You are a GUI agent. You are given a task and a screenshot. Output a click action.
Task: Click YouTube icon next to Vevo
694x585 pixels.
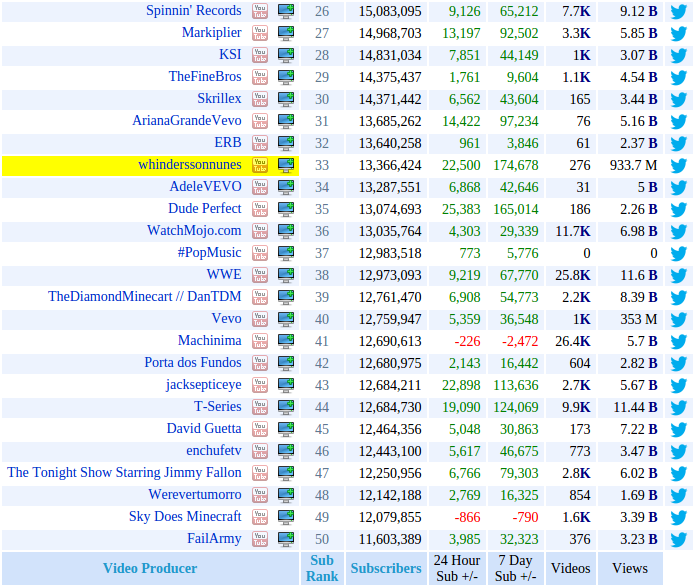pyautogui.click(x=260, y=319)
